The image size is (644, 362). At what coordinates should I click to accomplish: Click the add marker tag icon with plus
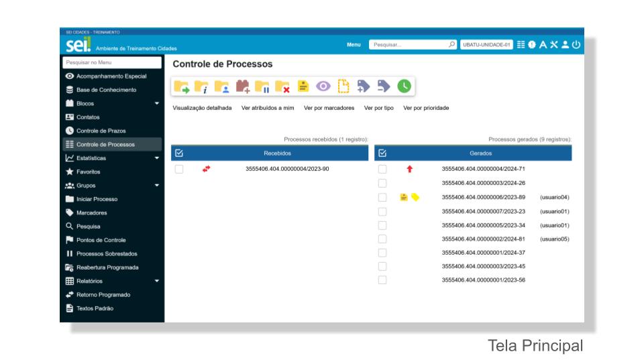(363, 86)
